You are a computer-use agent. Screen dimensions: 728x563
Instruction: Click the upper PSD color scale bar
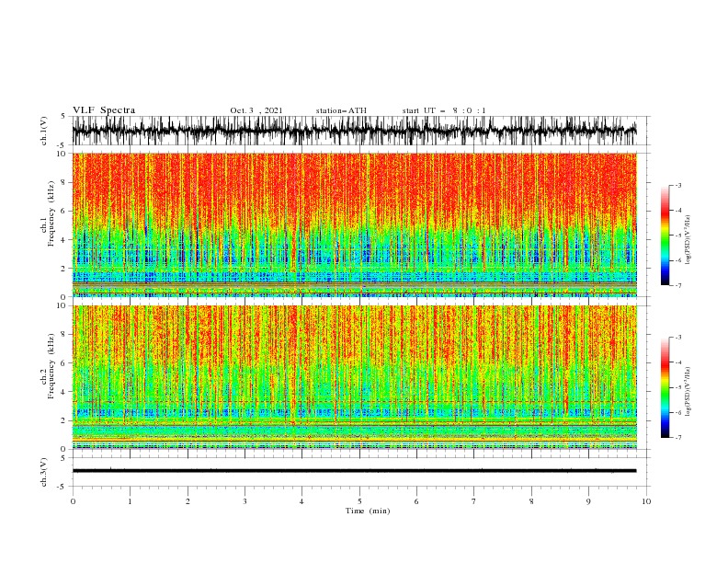point(665,236)
